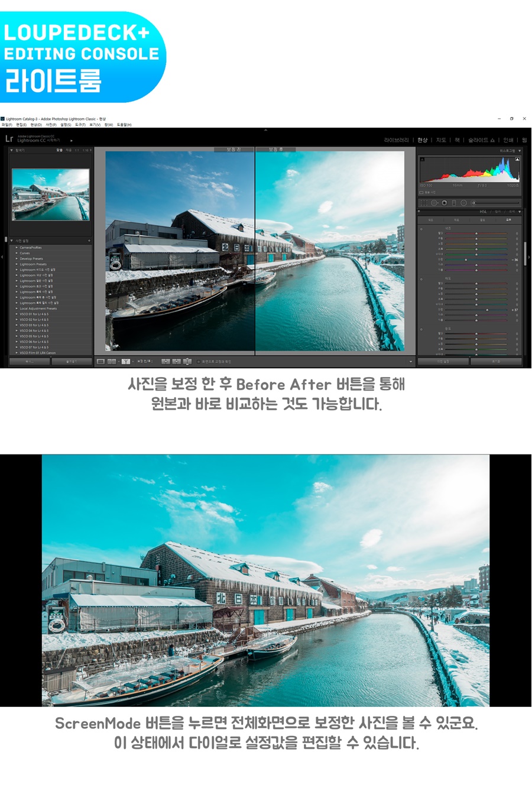This screenshot has height=798, width=532.
Task: Click the Before/After Y view button
Action: click(x=125, y=361)
